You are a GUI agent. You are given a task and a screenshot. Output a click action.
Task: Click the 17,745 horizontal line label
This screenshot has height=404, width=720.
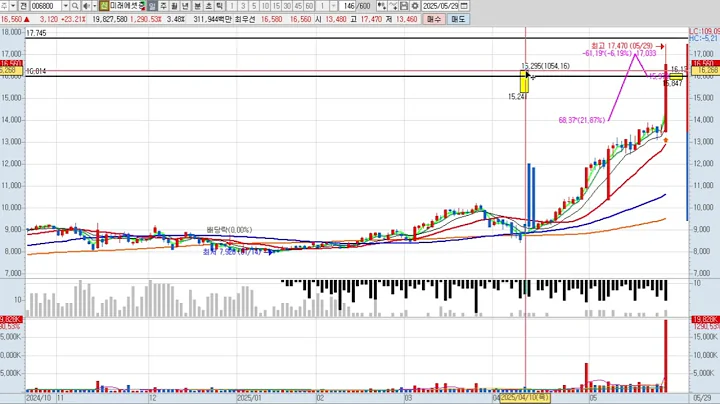(x=36, y=33)
